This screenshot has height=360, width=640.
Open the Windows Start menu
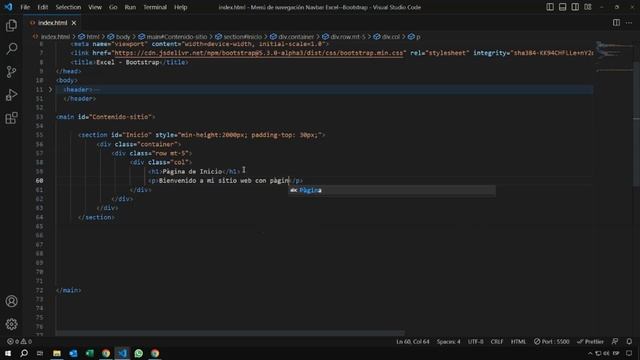point(8,353)
